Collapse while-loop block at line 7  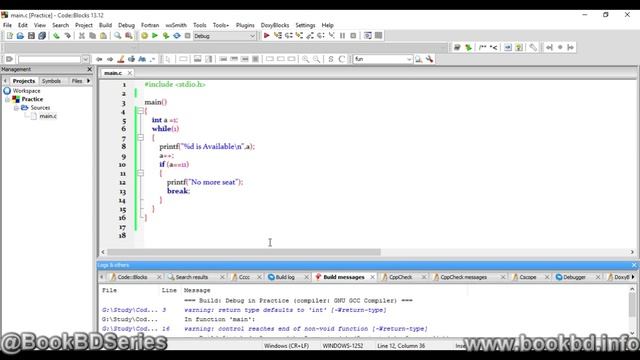140,138
